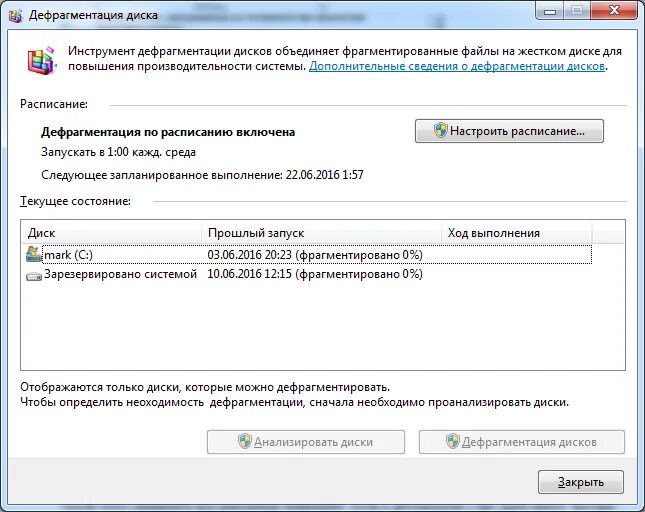Minimize the defragmenter window

tap(550, 11)
